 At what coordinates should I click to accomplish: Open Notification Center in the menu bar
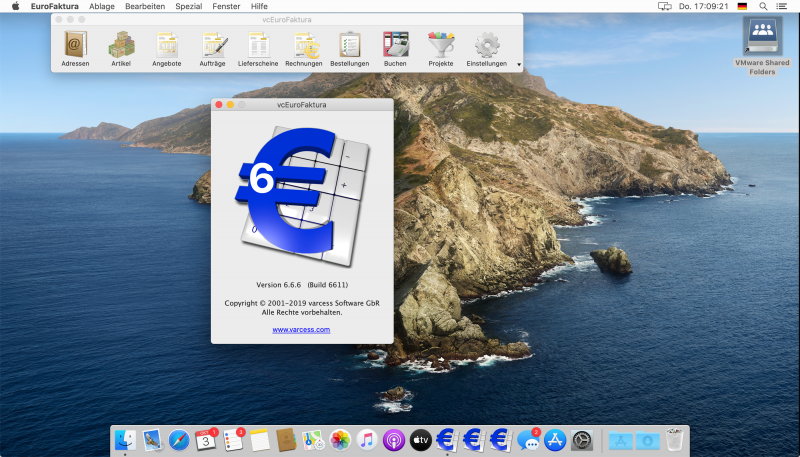pyautogui.click(x=781, y=6)
